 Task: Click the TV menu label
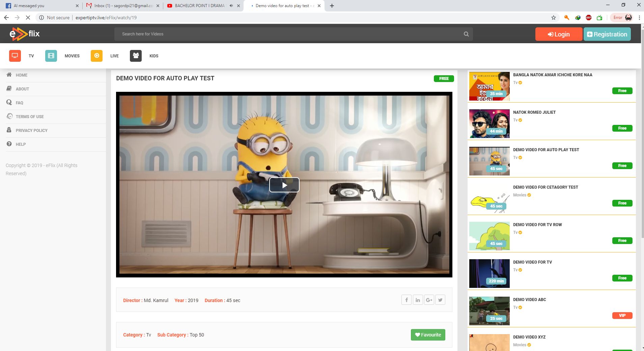[31, 56]
